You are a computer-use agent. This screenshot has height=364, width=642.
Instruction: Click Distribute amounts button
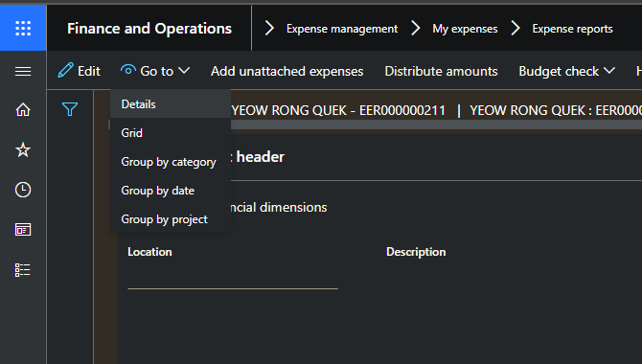pos(441,71)
